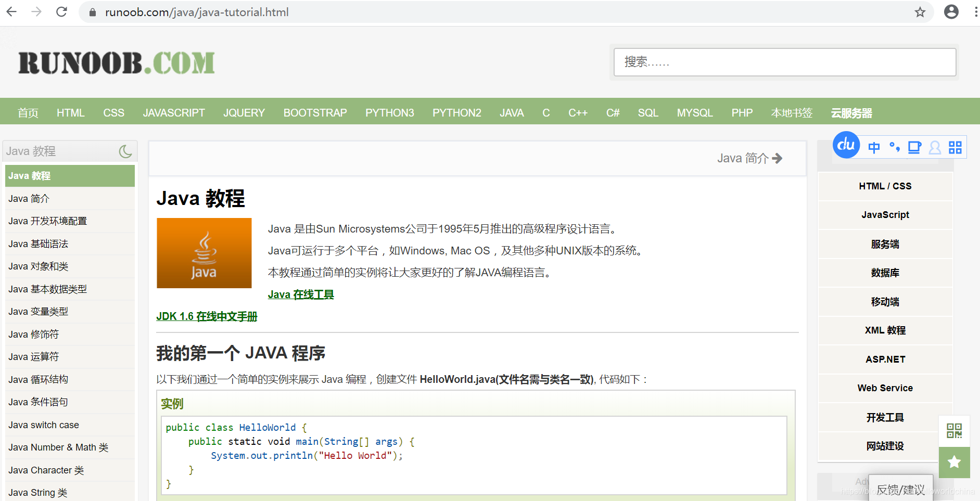Select Java 对象和类 in the sidebar
The image size is (980, 501).
(x=70, y=266)
